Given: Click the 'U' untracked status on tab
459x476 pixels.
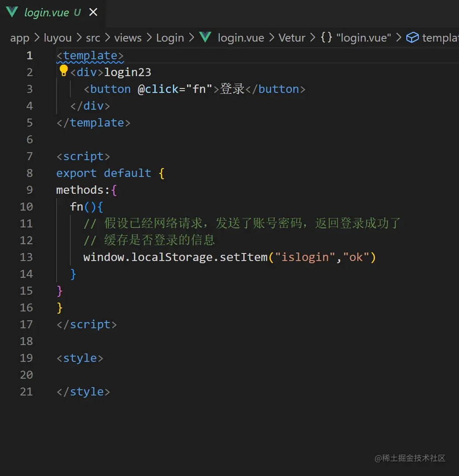Looking at the screenshot, I should coord(77,12).
